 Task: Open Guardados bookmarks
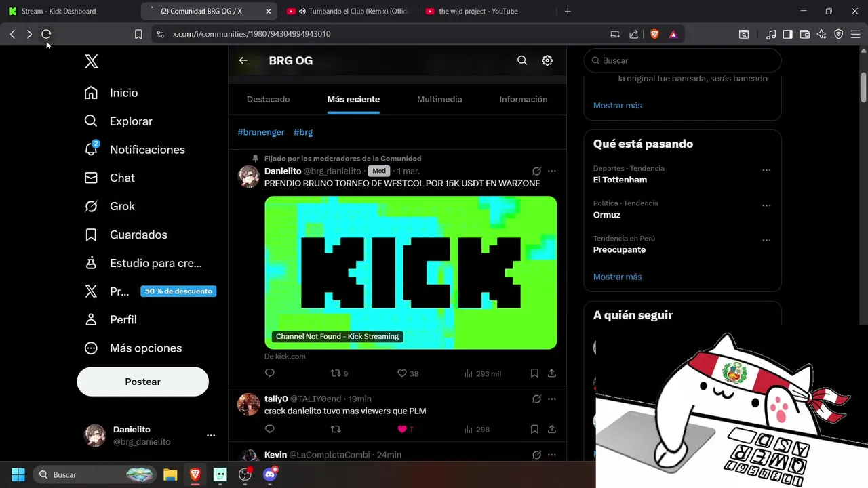pyautogui.click(x=126, y=235)
